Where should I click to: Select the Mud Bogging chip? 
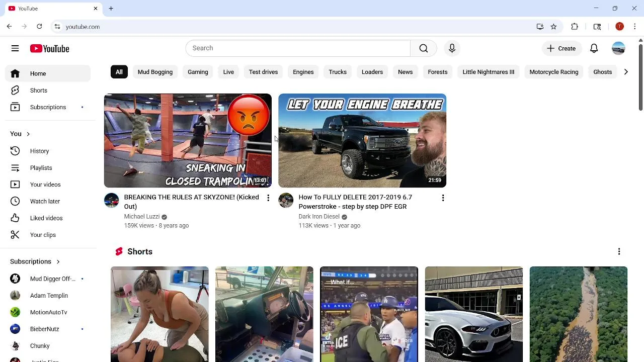click(x=155, y=72)
